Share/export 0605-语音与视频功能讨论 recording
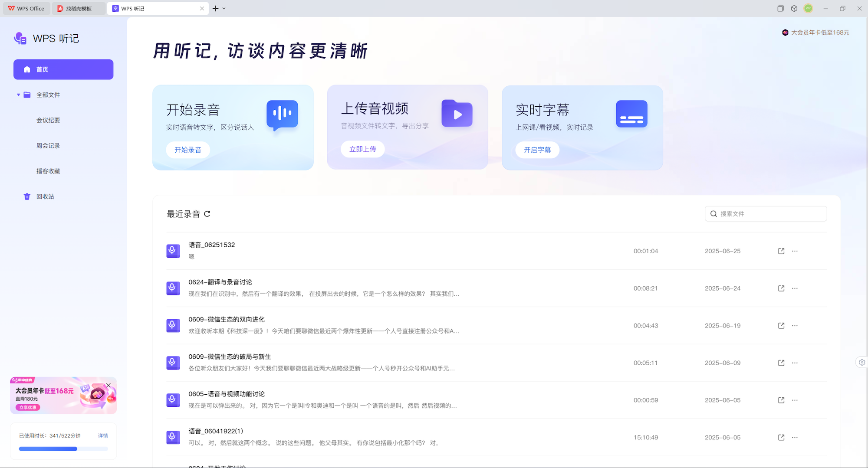Image resolution: width=868 pixels, height=468 pixels. coord(781,400)
